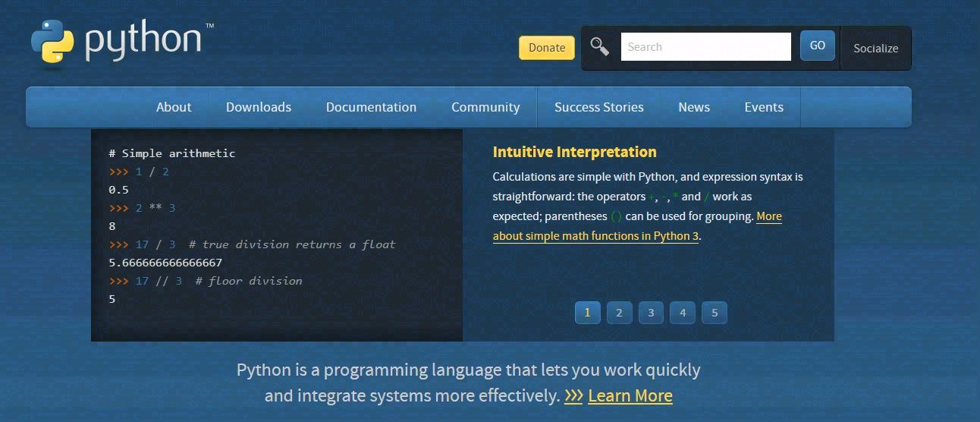This screenshot has width=980, height=422.
Task: Click the Intuitive Interpretation heading
Action: coord(575,152)
